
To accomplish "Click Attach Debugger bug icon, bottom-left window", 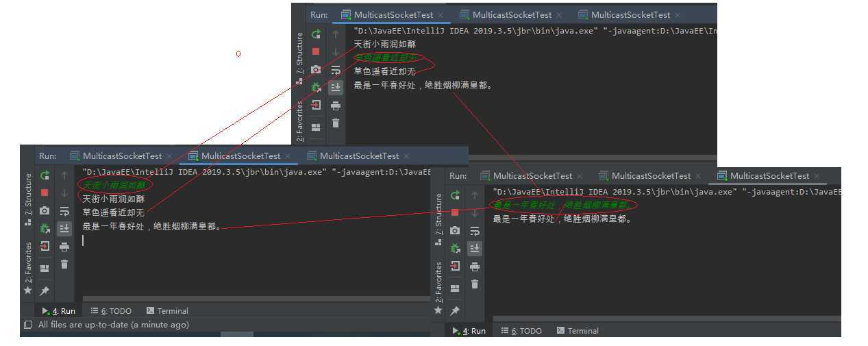I will point(45,228).
